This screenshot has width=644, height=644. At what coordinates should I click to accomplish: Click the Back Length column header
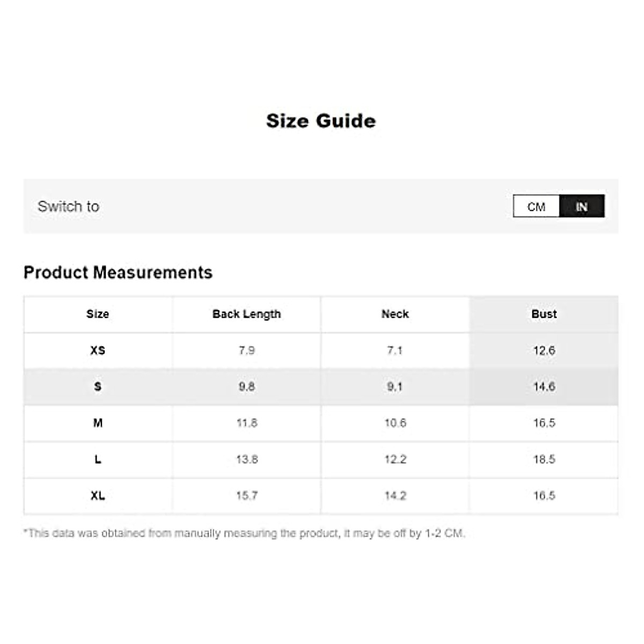(246, 314)
